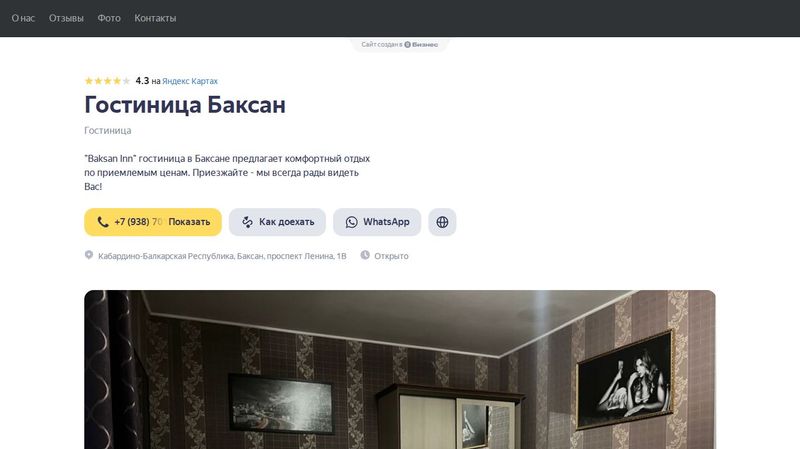The image size is (800, 449).
Task: Click the Яндекс Бизнес logo badge
Action: click(421, 44)
